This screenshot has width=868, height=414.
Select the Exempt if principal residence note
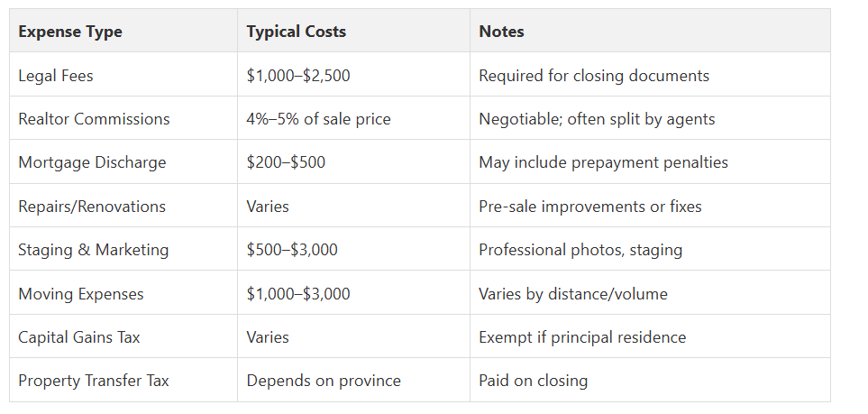tap(582, 337)
